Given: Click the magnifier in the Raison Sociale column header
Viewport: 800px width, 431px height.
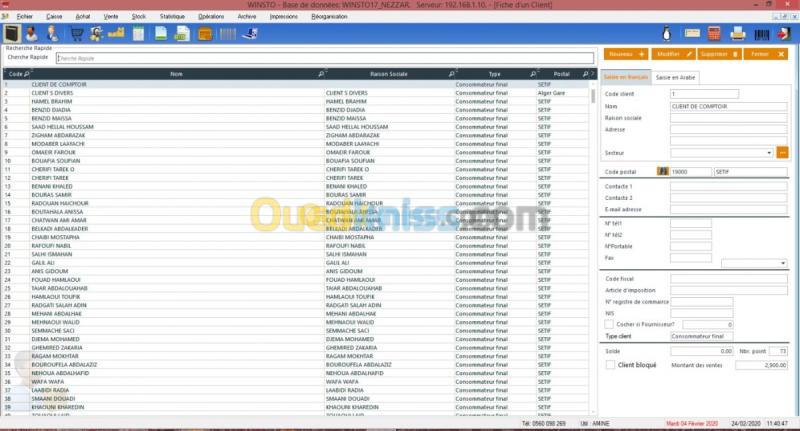Looking at the screenshot, I should click(x=452, y=74).
